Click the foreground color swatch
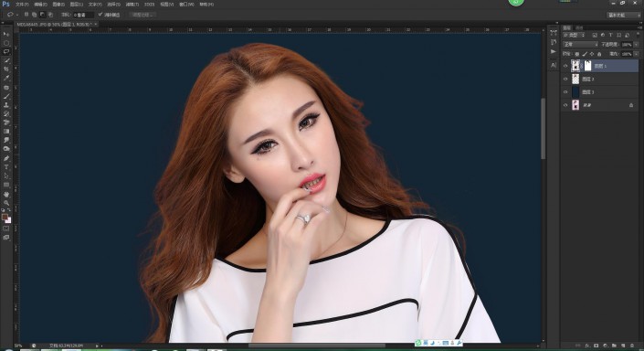This screenshot has height=351, width=644. [x=5, y=217]
